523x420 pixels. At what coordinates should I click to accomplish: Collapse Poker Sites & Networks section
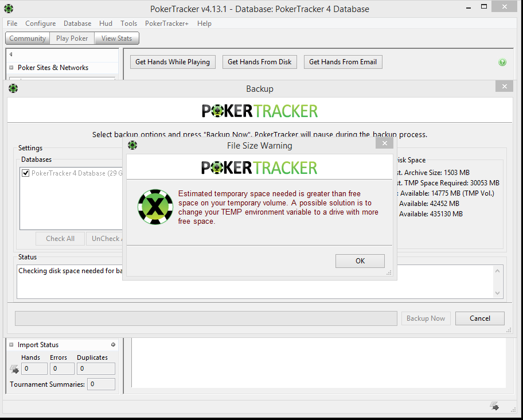click(11, 67)
